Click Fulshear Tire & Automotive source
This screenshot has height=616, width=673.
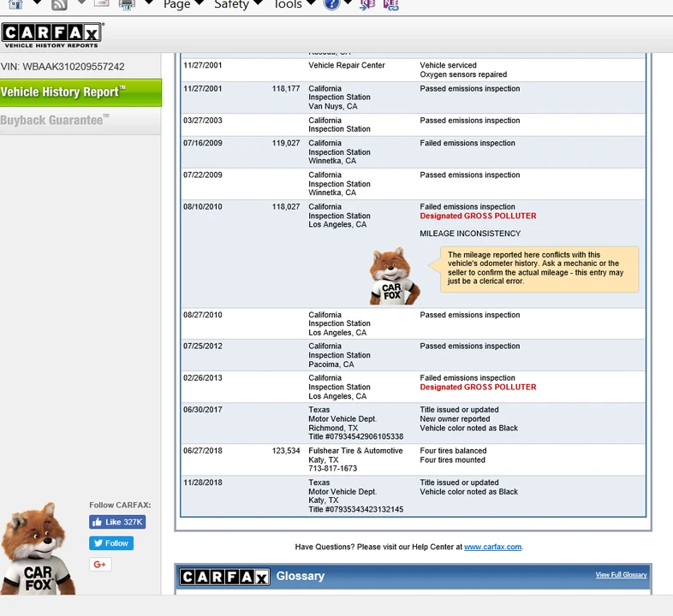(x=356, y=451)
